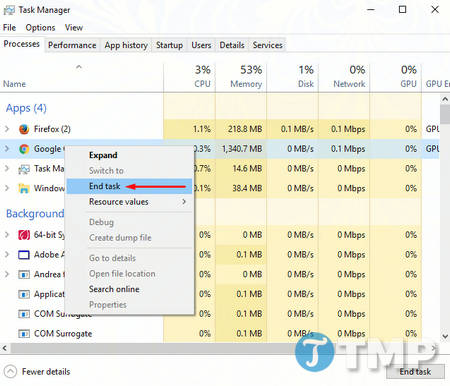Expand the 64-bit process row

click(x=7, y=235)
